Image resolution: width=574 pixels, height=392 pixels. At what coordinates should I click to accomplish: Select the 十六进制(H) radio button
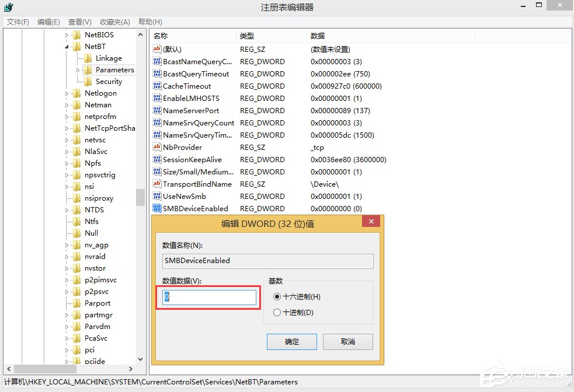tap(278, 296)
